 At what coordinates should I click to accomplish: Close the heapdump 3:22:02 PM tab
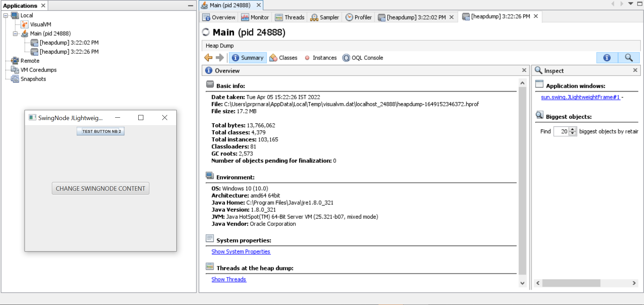pyautogui.click(x=452, y=17)
